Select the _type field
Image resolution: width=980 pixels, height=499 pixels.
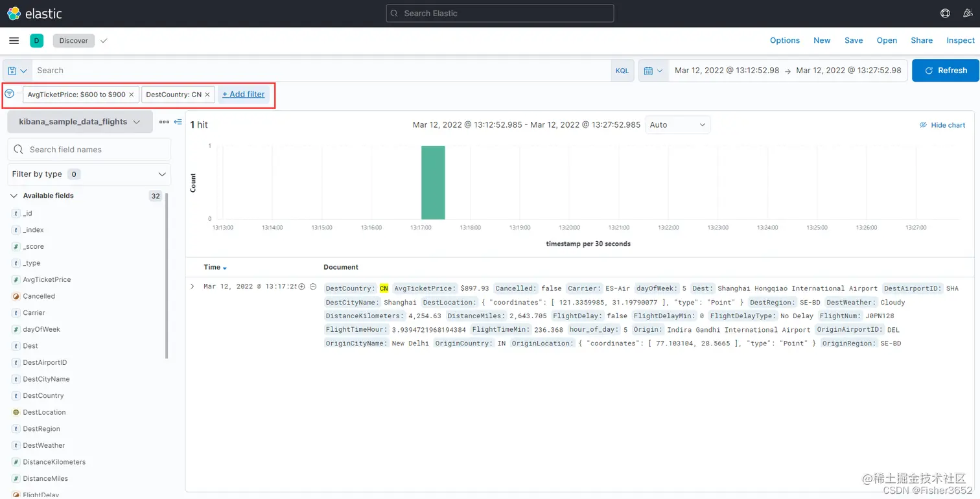pyautogui.click(x=32, y=263)
